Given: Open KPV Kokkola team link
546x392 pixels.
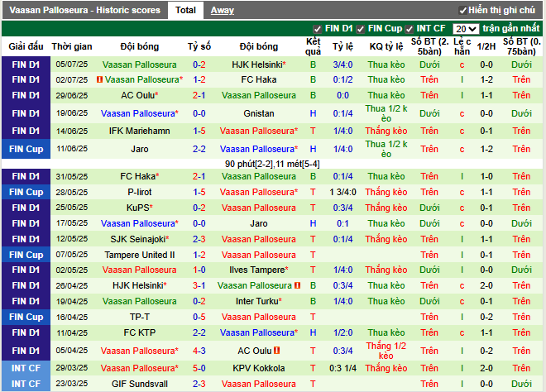Looking at the screenshot, I should [x=259, y=368].
